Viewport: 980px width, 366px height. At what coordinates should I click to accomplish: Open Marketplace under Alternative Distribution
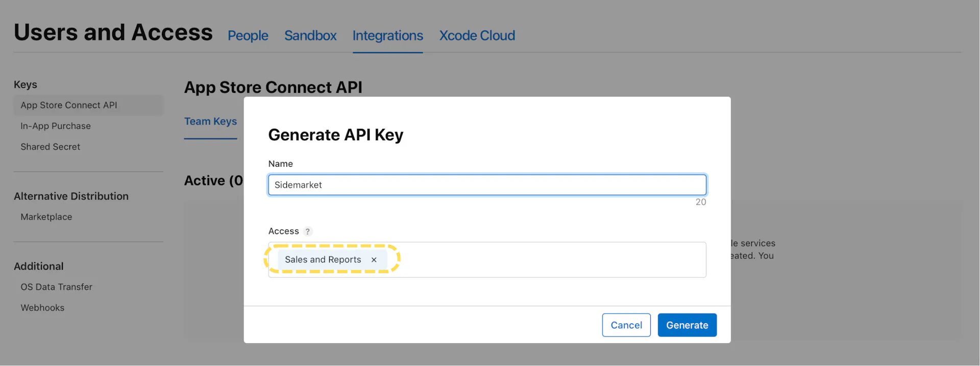46,217
